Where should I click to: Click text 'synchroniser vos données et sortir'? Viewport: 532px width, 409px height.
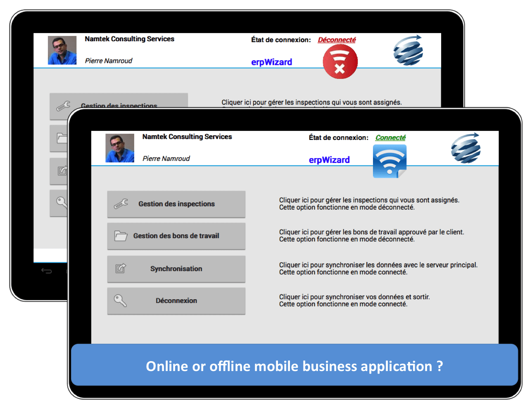(378, 297)
